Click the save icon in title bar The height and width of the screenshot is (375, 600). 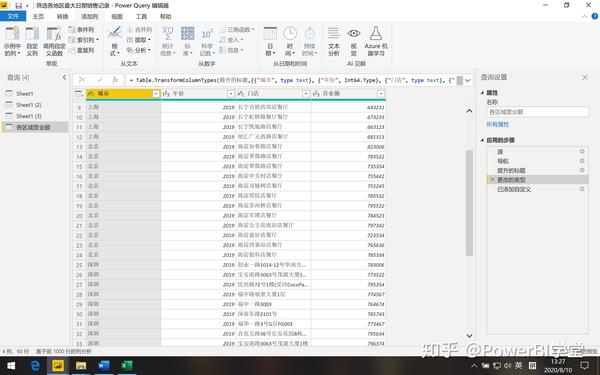point(18,6)
